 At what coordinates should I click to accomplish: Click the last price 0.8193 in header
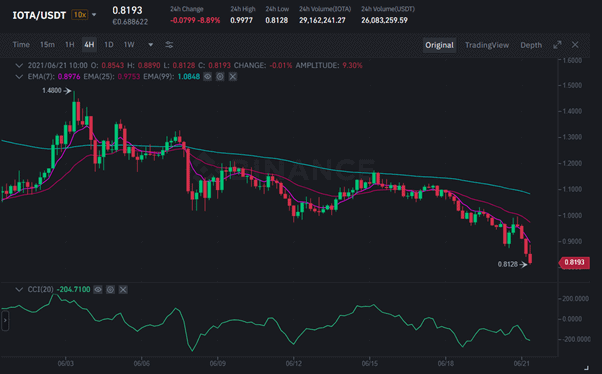pos(127,10)
